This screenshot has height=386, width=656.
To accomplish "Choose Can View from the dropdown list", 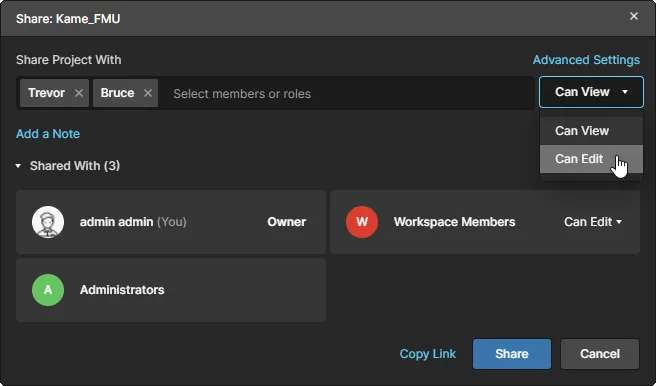I will click(591, 131).
